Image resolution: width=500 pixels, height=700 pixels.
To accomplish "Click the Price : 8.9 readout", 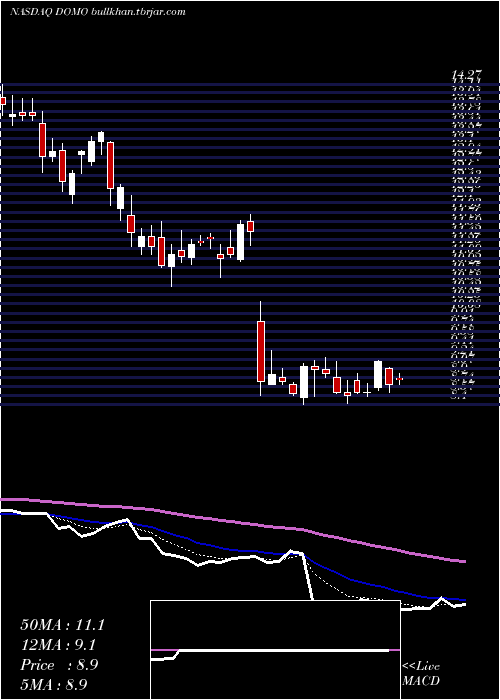I will point(59,665).
